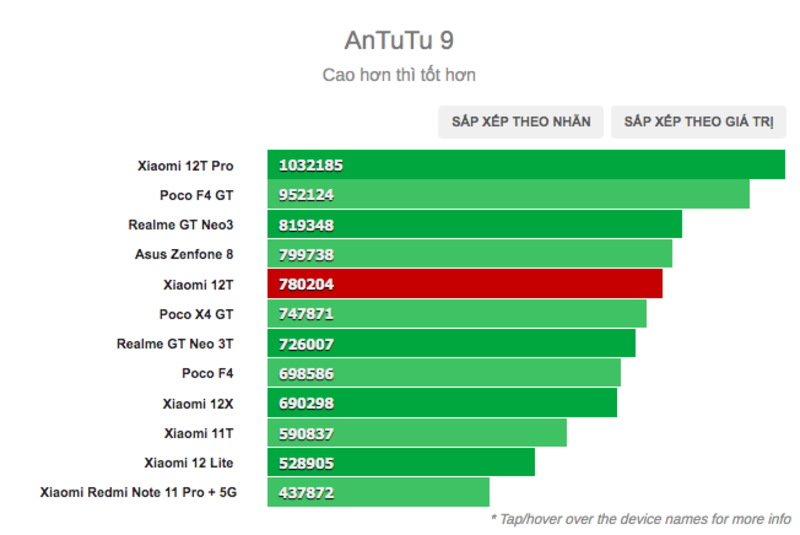
Task: Click the "SẮP XẾP THEO NHÃN" sort button
Action: (521, 122)
